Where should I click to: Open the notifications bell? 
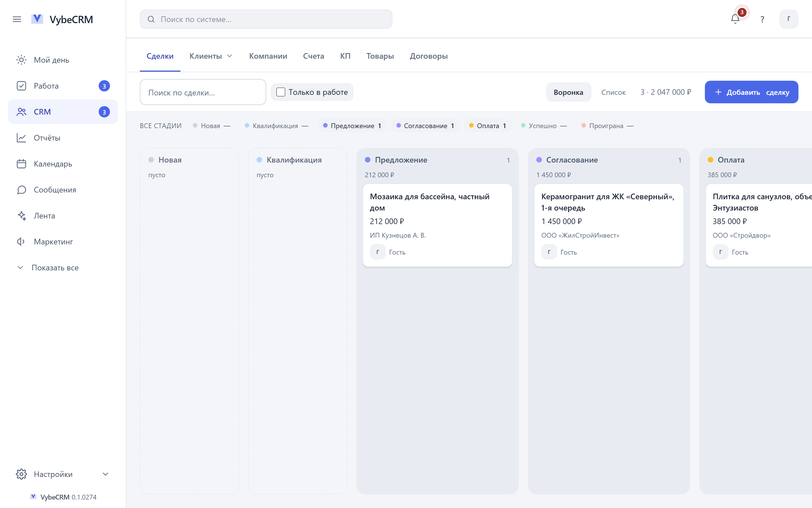pos(735,19)
